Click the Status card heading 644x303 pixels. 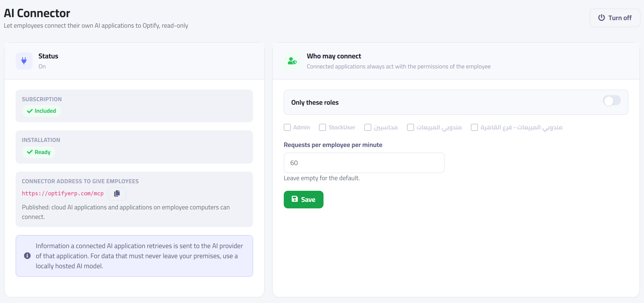point(48,56)
